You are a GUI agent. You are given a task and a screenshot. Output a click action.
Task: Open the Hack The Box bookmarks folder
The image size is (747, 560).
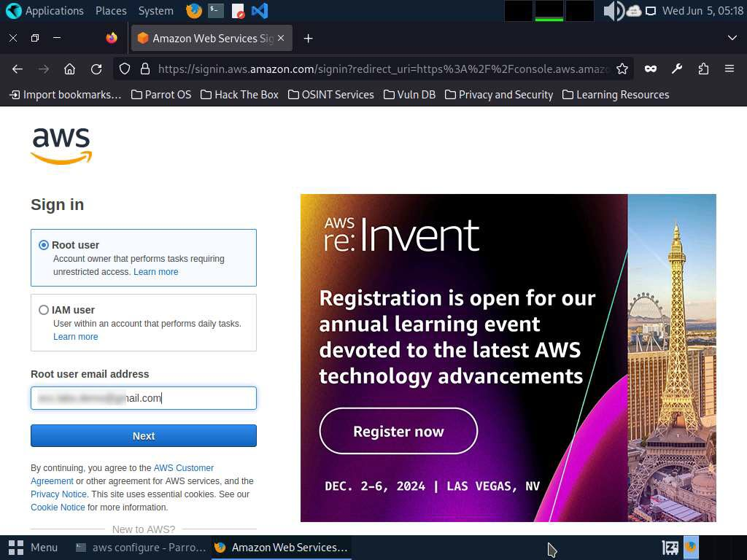click(239, 95)
